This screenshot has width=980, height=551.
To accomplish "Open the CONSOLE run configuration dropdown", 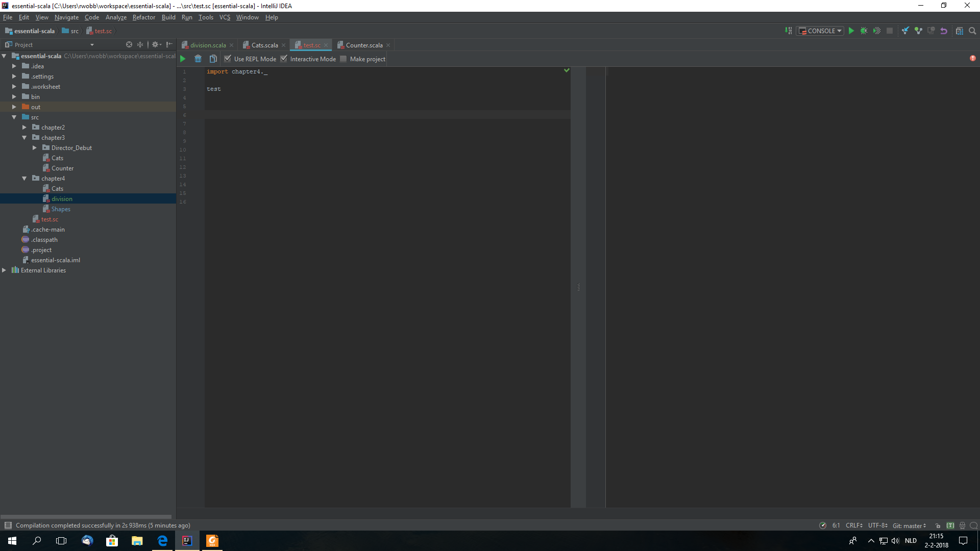I will click(x=820, y=31).
